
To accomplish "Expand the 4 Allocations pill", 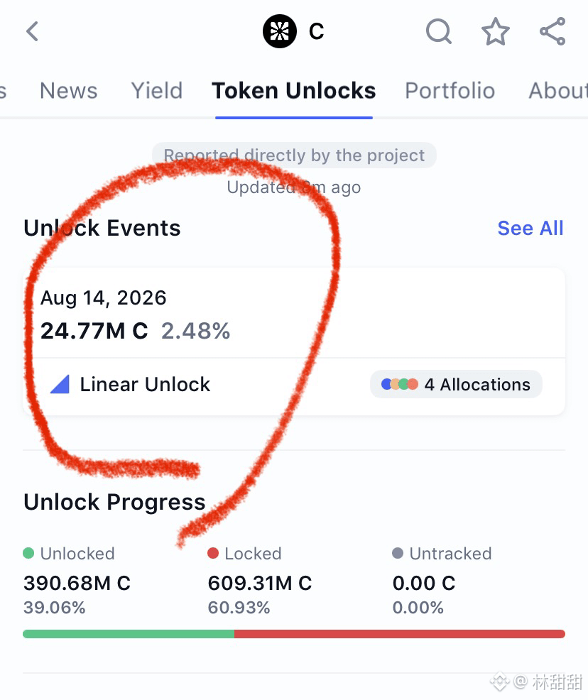I will [x=456, y=384].
